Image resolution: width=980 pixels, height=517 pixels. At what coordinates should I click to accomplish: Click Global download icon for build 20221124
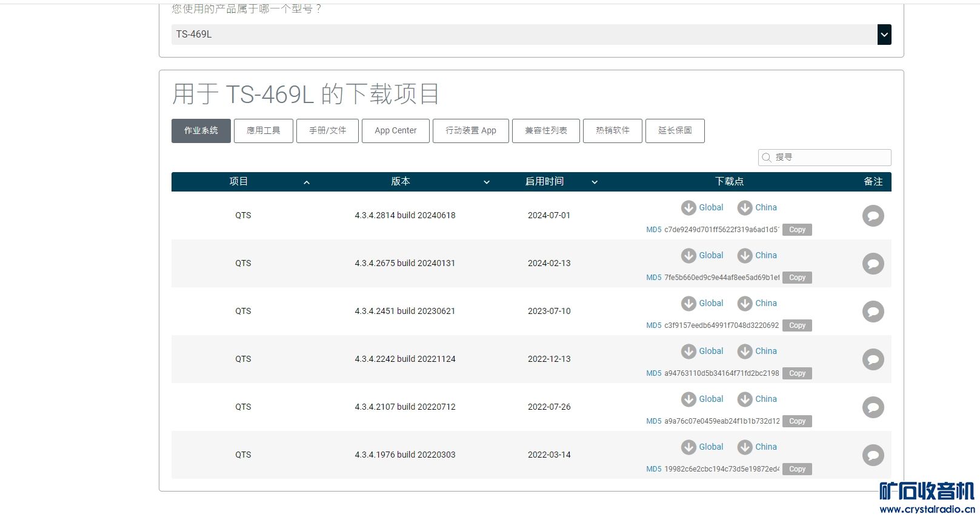pos(688,352)
